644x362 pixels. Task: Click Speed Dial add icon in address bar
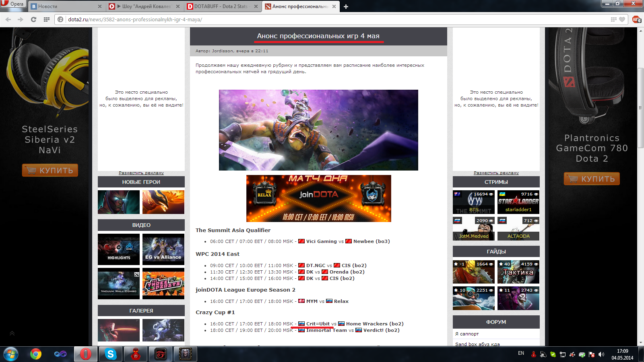[x=613, y=19]
